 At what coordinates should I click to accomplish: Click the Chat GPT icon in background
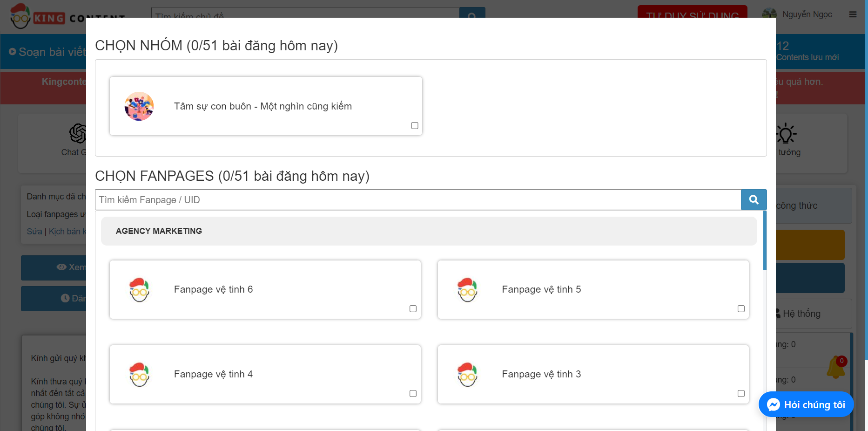tap(78, 133)
